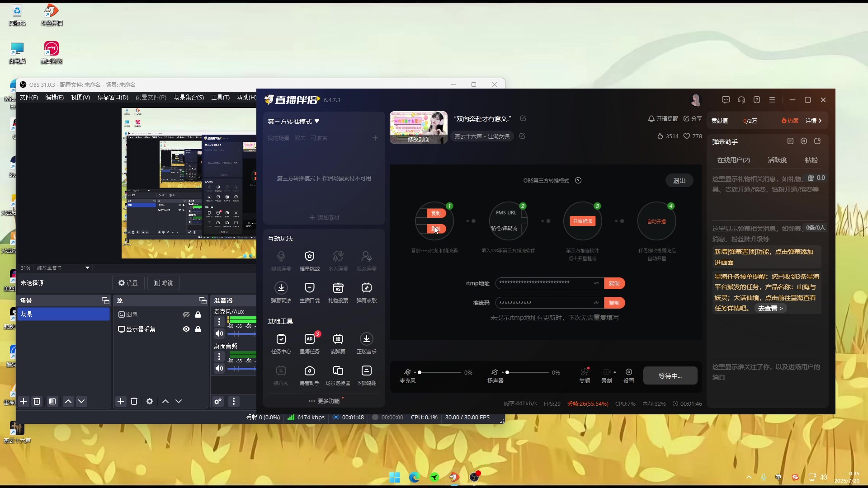This screenshot has height=488, width=868.
Task: Open 主播口袋 tool
Action: coord(309,292)
